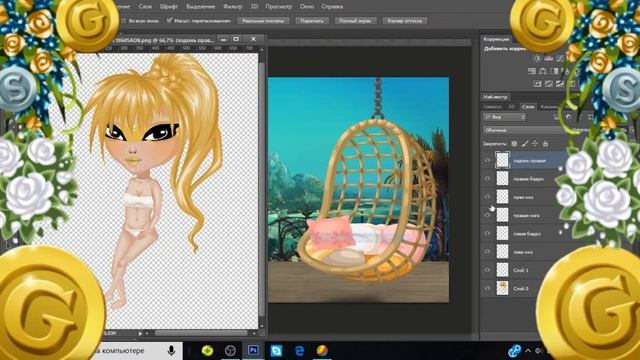This screenshot has width=640, height=360.
Task: Add Brightness/Contrast adjustment (sun icon)
Action: 537,59
